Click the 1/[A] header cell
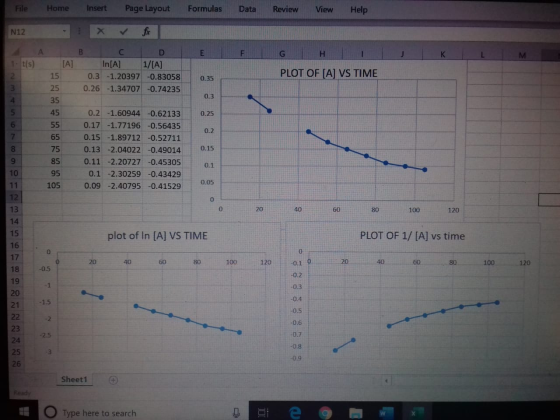 coord(162,65)
